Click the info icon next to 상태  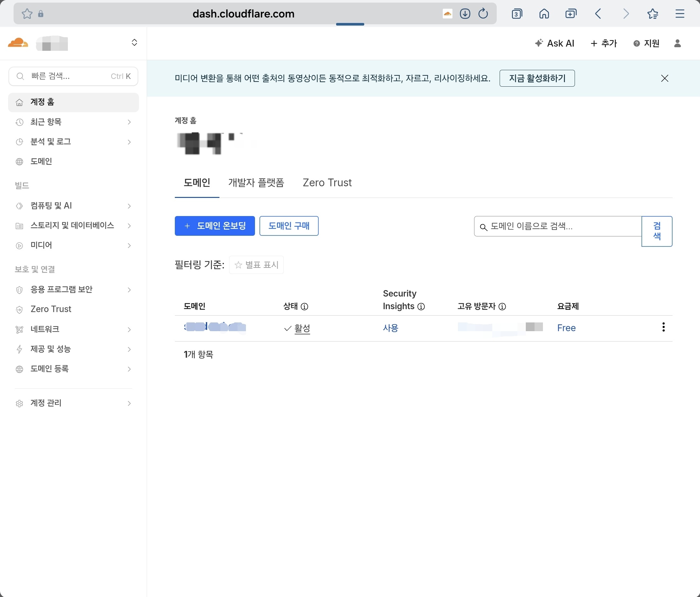pos(304,307)
